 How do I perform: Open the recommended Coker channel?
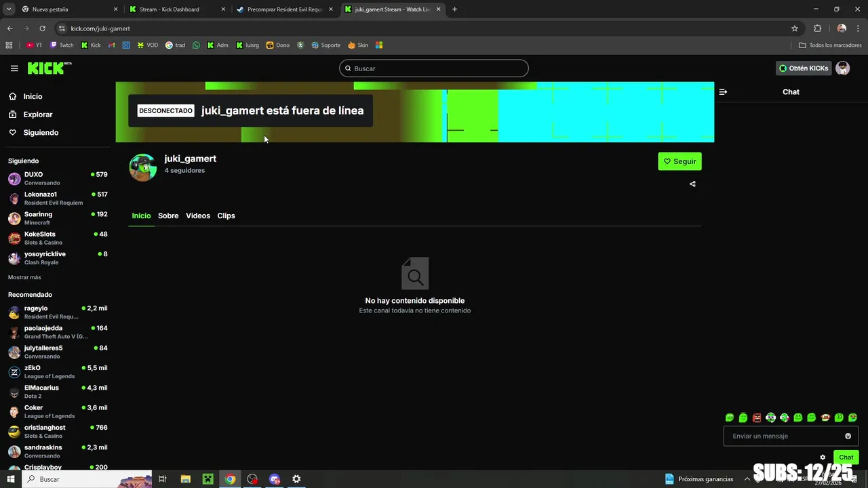[58, 411]
